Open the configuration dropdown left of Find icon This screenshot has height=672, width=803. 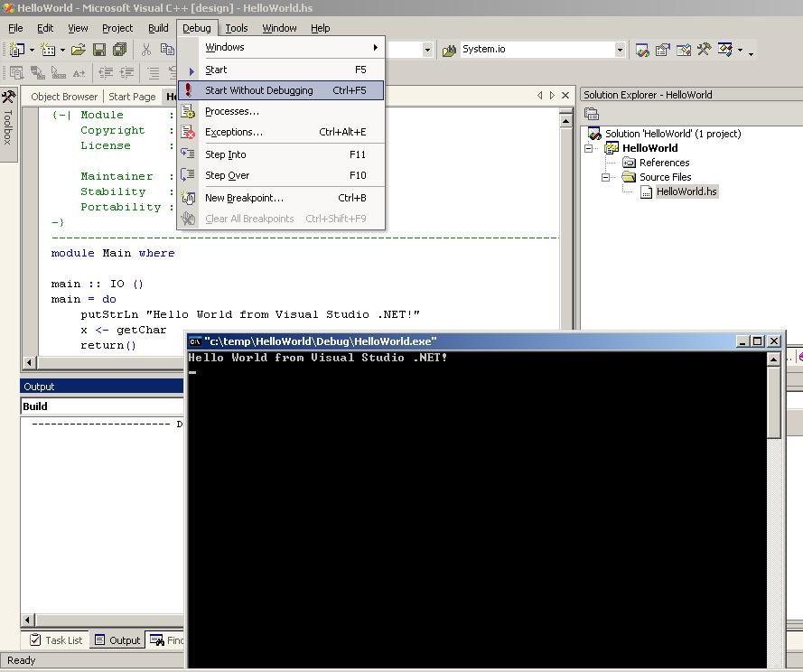tap(427, 50)
